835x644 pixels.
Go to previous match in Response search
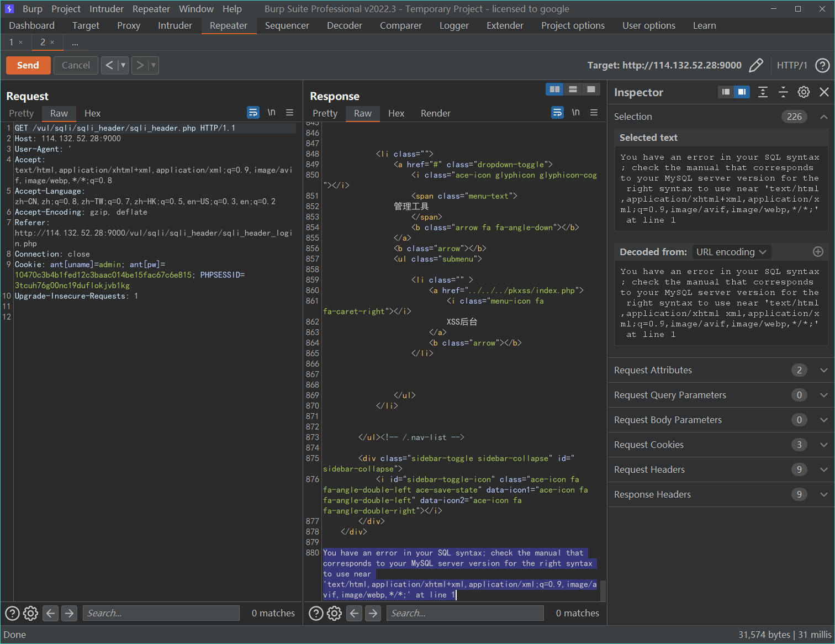pyautogui.click(x=355, y=613)
